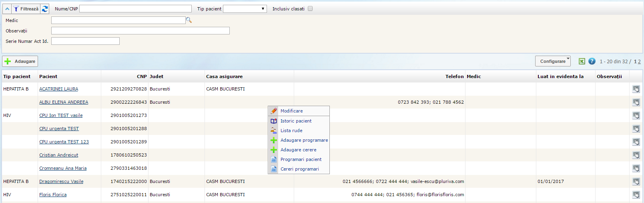This screenshot has height=203, width=644.
Task: Collapse the filter panel with the chevron arrow
Action: click(x=7, y=9)
